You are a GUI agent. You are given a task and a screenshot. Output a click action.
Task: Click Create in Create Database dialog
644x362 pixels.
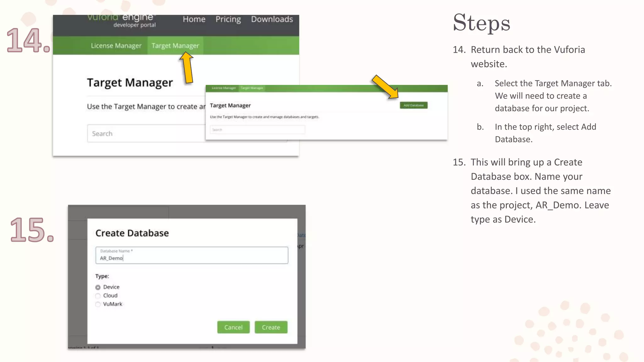(x=271, y=327)
